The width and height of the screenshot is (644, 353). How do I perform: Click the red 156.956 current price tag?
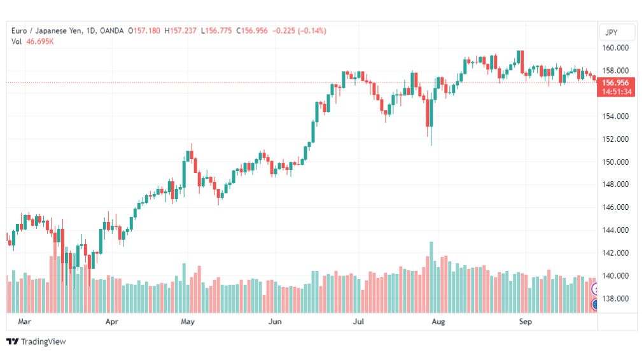pos(615,83)
